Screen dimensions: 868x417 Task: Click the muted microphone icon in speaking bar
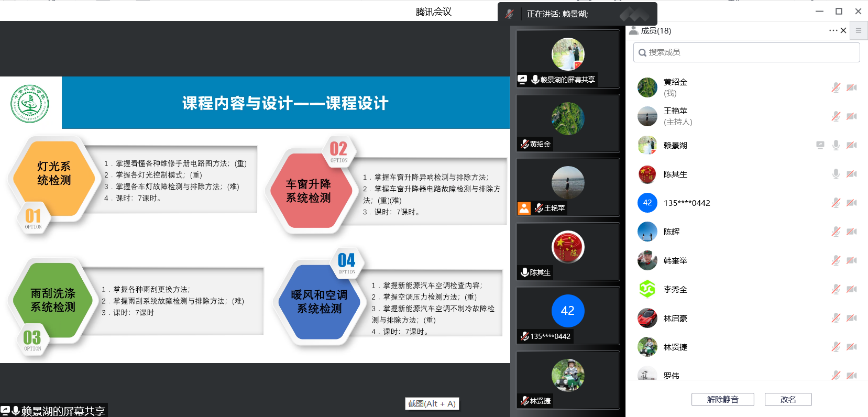tap(509, 14)
